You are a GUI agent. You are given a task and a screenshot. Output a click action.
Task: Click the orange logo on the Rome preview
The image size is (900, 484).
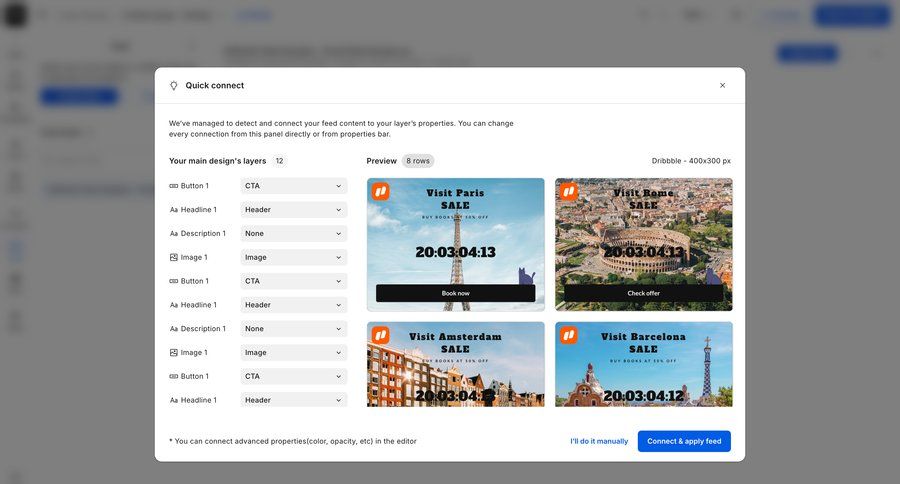569,191
